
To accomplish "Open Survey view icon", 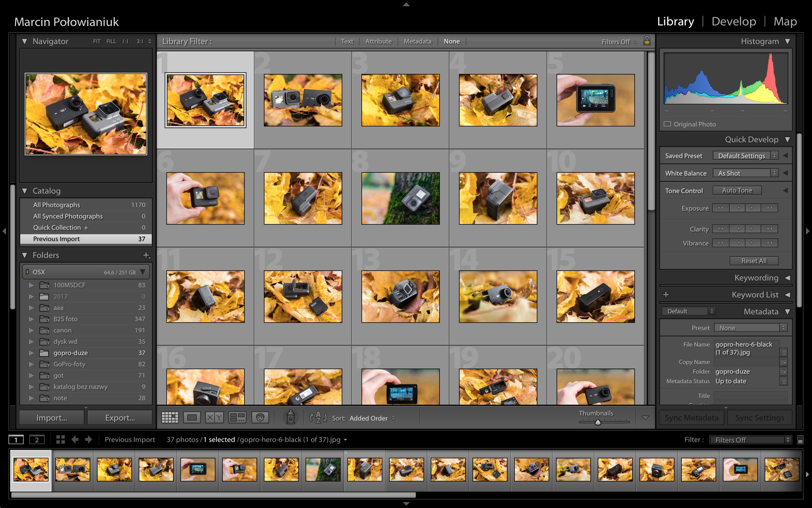I will (237, 418).
